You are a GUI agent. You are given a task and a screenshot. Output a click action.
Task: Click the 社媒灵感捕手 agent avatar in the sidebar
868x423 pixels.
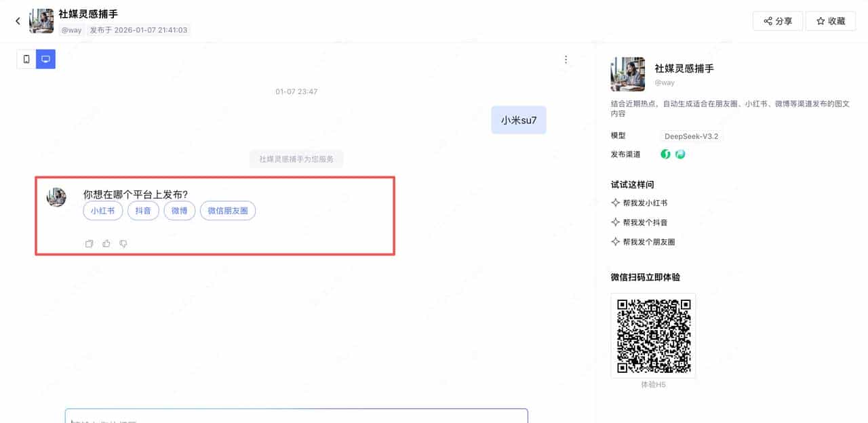tap(627, 74)
